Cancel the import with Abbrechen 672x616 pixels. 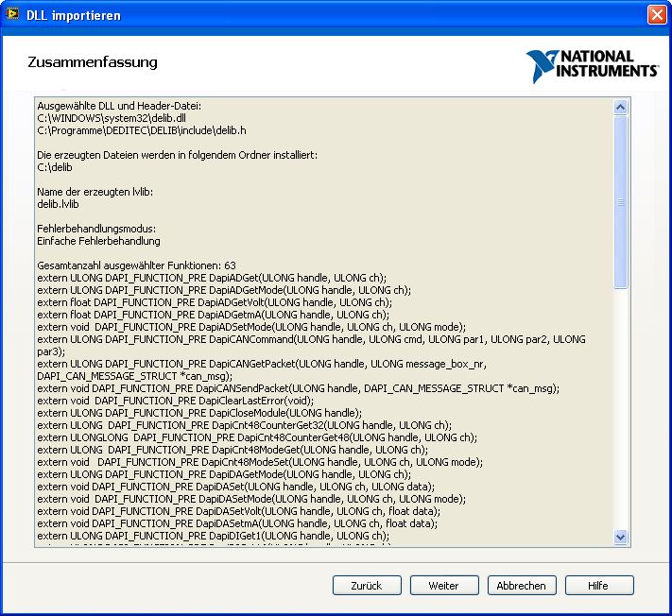pyautogui.click(x=522, y=586)
